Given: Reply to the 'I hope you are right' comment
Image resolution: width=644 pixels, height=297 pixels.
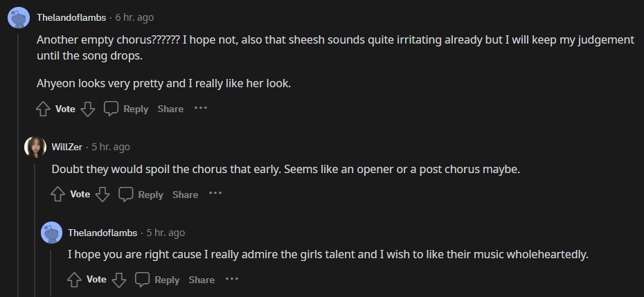Looking at the screenshot, I should click(157, 280).
